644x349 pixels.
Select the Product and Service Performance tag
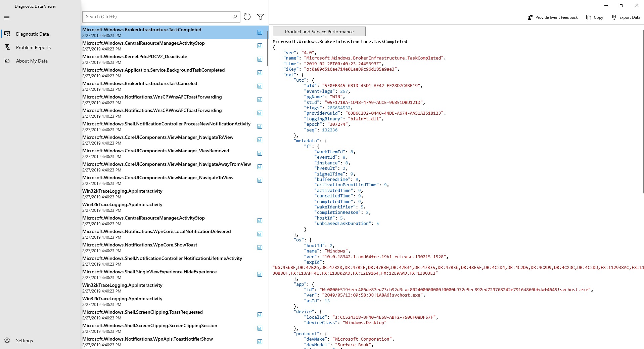(x=319, y=31)
